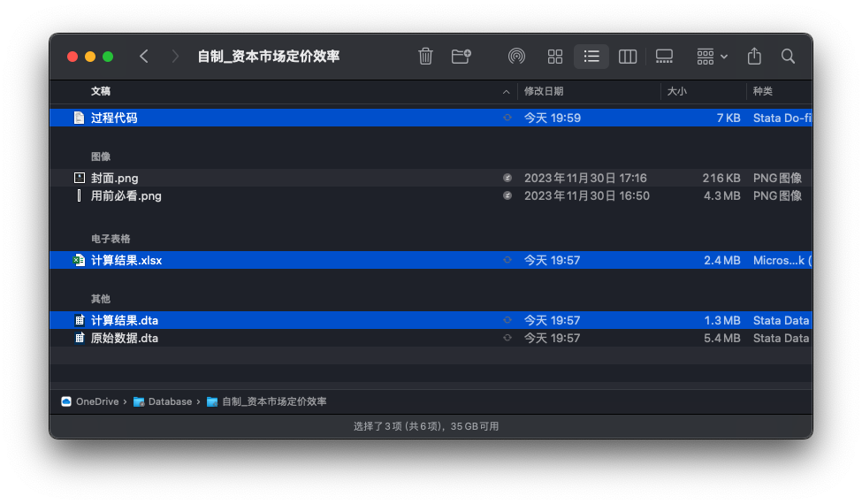The width and height of the screenshot is (862, 504).
Task: Open search with the magnifying glass
Action: [788, 57]
